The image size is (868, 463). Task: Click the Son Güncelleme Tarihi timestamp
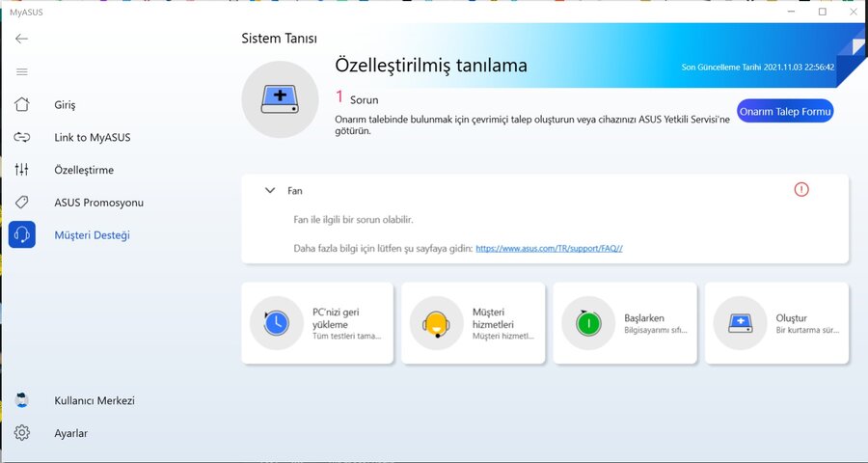758,67
